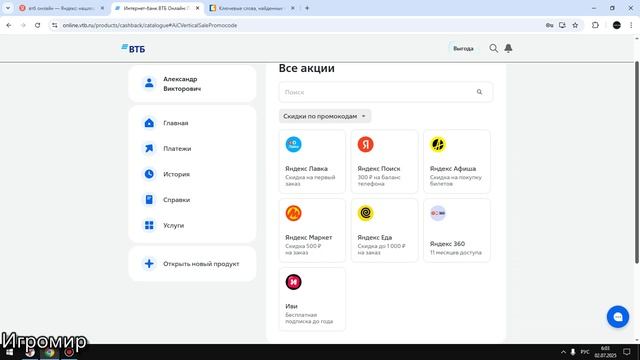This screenshot has height=360, width=640.
Task: Open notifications bell icon
Action: 508,48
